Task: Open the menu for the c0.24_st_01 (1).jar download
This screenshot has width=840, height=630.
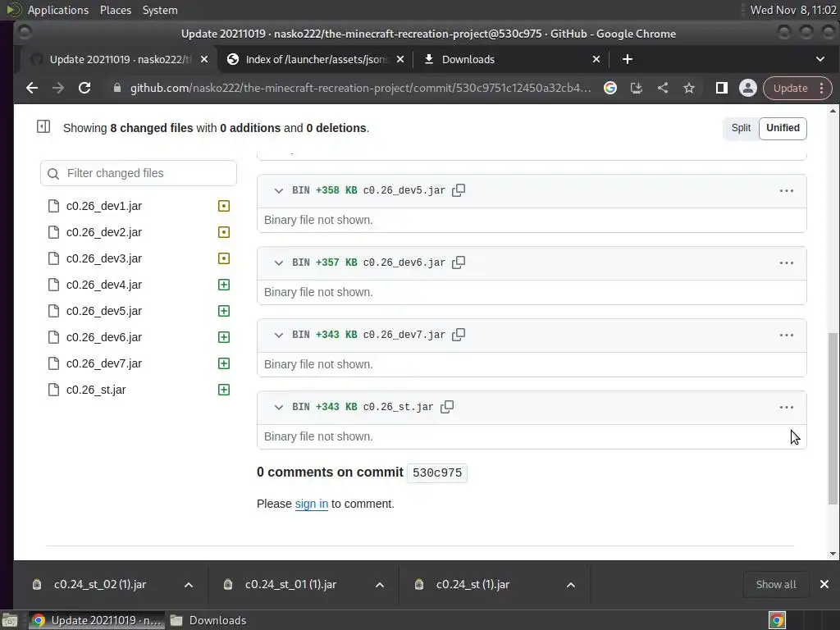Action: [380, 585]
